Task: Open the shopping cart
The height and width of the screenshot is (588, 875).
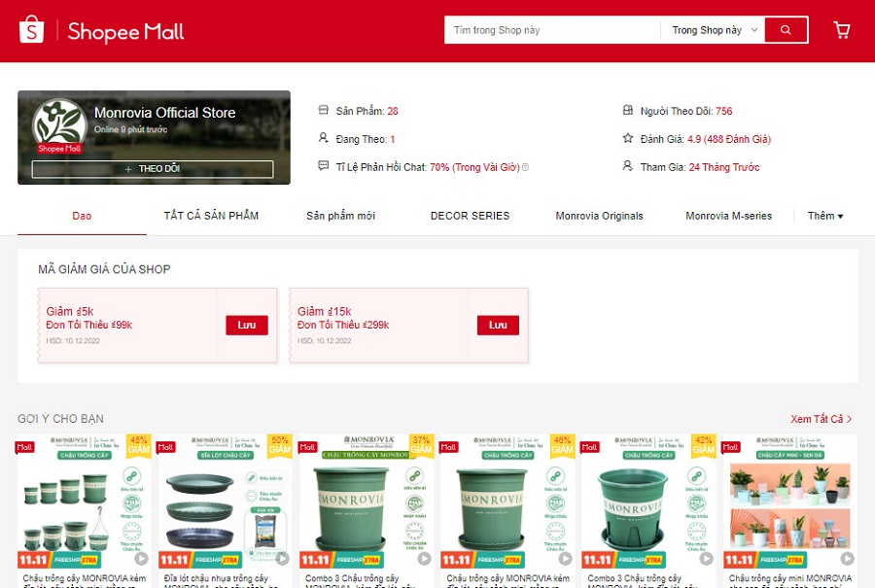Action: click(x=842, y=30)
